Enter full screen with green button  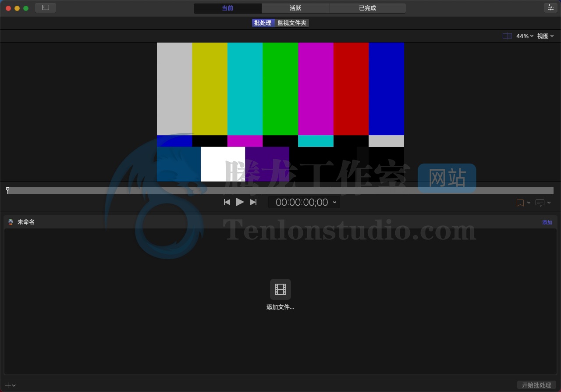pos(26,8)
